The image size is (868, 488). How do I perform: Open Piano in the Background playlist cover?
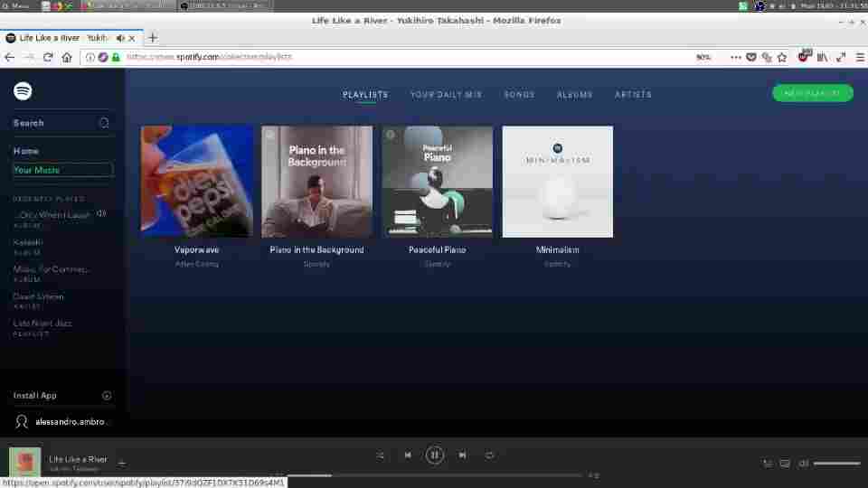click(x=317, y=182)
